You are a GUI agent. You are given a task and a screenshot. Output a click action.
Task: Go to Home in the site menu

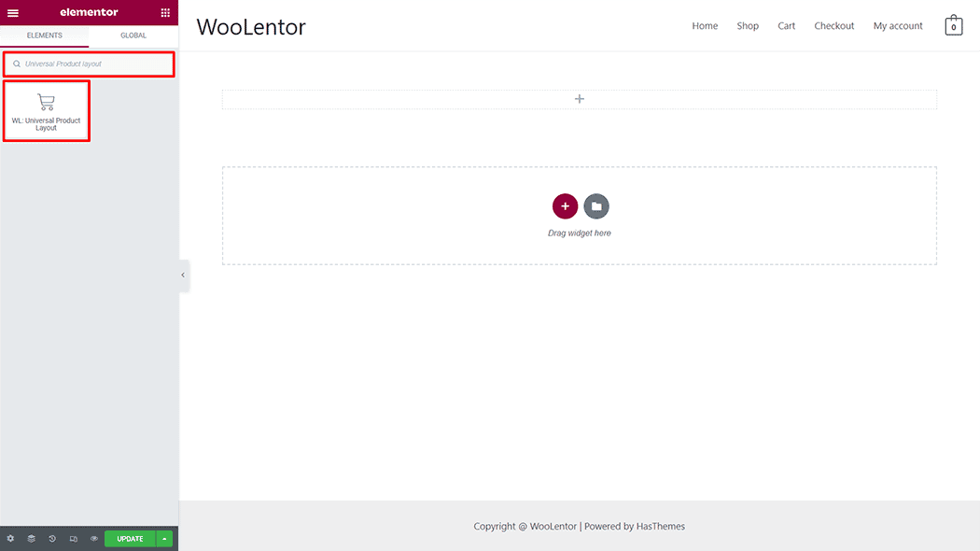(705, 25)
